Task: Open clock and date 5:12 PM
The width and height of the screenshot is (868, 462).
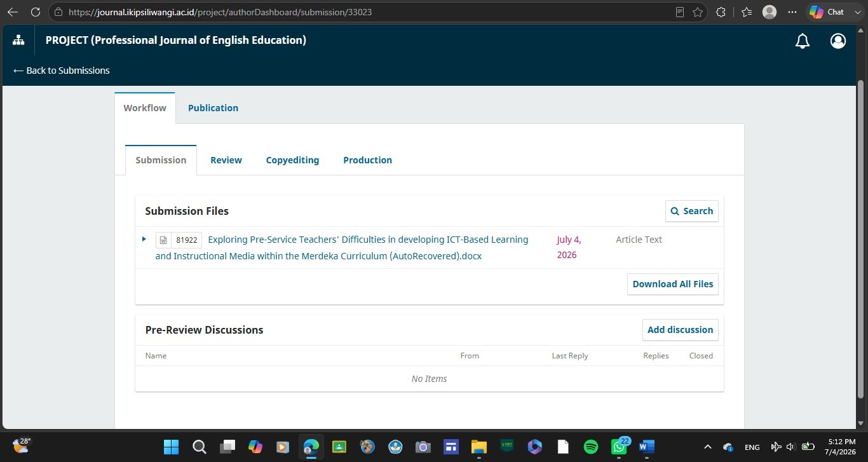Action: [842, 446]
